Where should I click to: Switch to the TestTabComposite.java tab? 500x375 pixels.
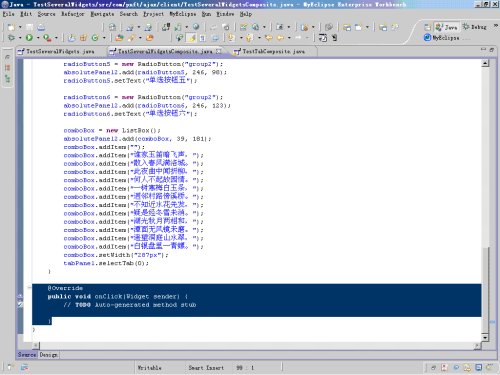pos(269,51)
